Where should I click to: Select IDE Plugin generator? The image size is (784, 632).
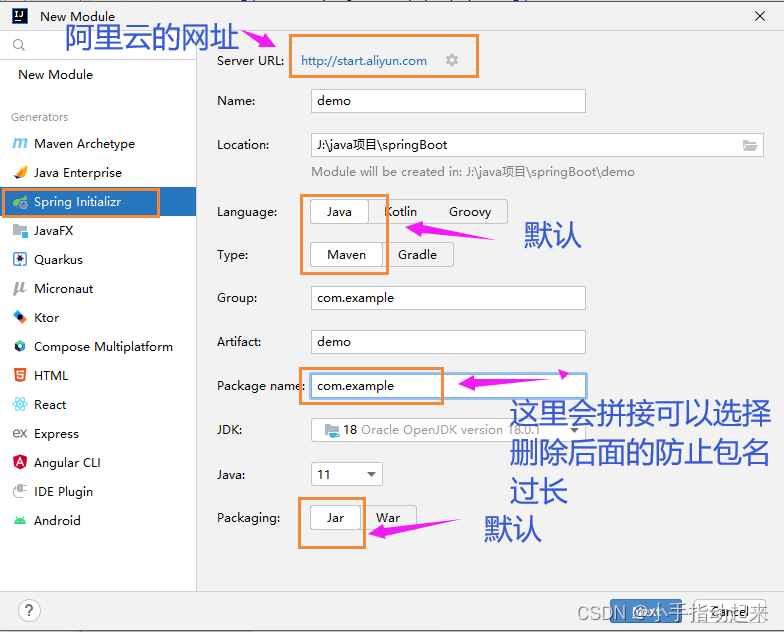click(98, 492)
